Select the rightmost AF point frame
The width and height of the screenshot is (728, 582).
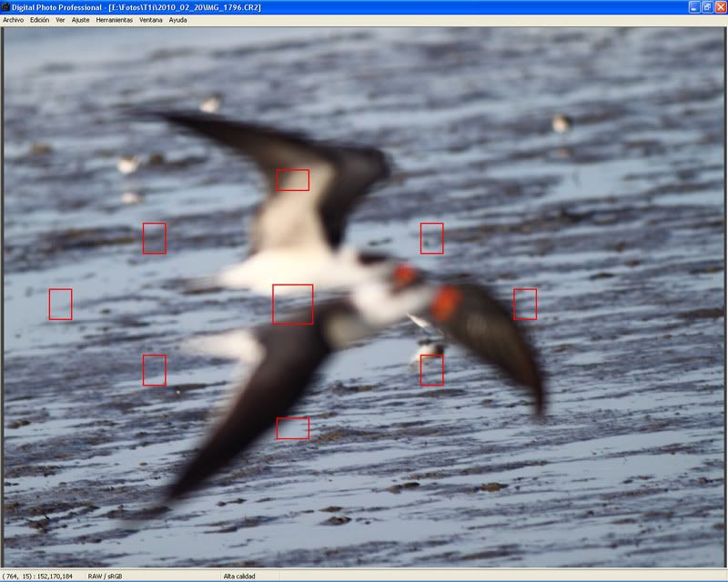click(525, 304)
